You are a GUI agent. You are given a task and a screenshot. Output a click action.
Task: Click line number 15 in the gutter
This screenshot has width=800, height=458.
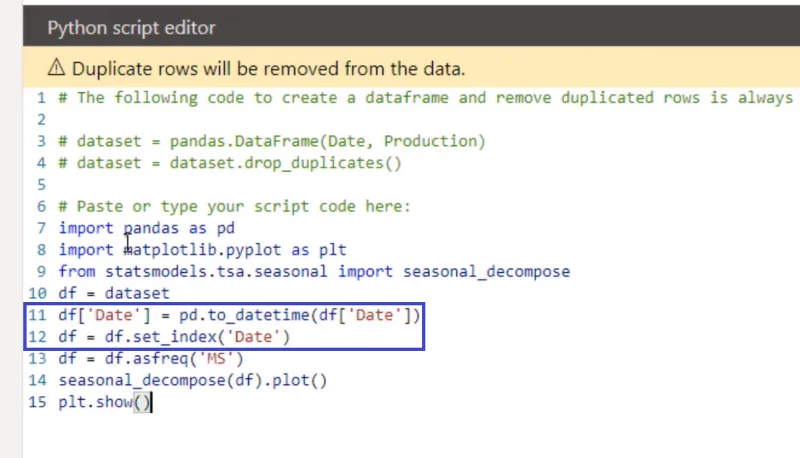click(x=37, y=402)
